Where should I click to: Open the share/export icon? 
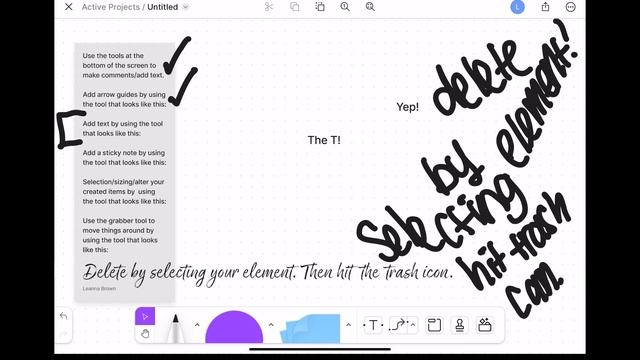545,7
